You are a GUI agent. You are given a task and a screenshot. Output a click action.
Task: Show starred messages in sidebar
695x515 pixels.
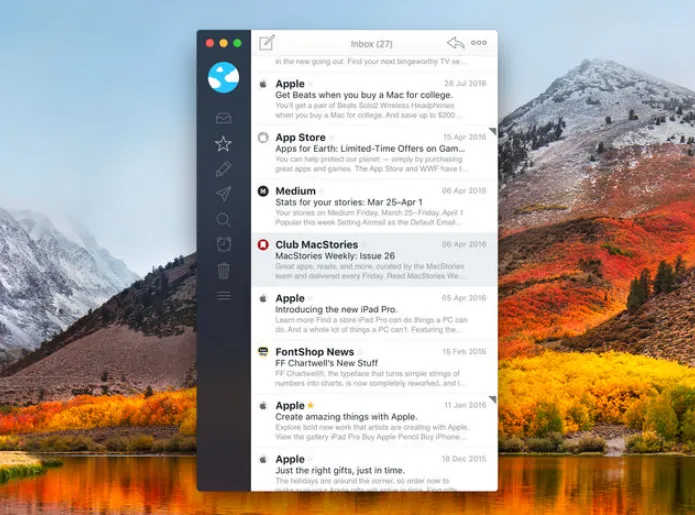(x=223, y=144)
